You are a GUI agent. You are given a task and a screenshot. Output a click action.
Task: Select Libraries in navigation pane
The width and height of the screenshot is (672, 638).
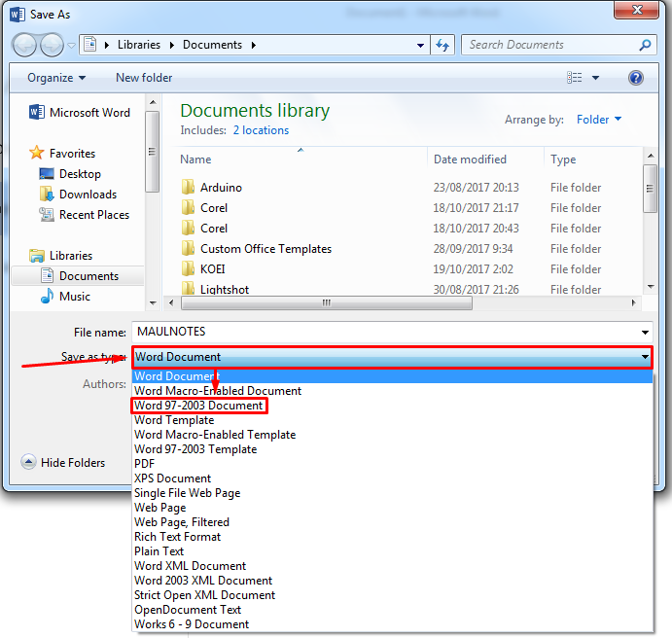(x=60, y=256)
